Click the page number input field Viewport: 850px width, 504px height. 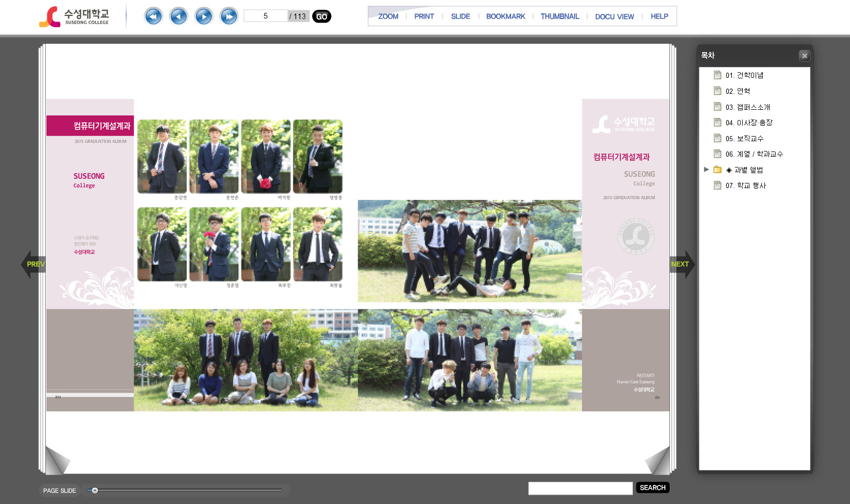click(265, 16)
